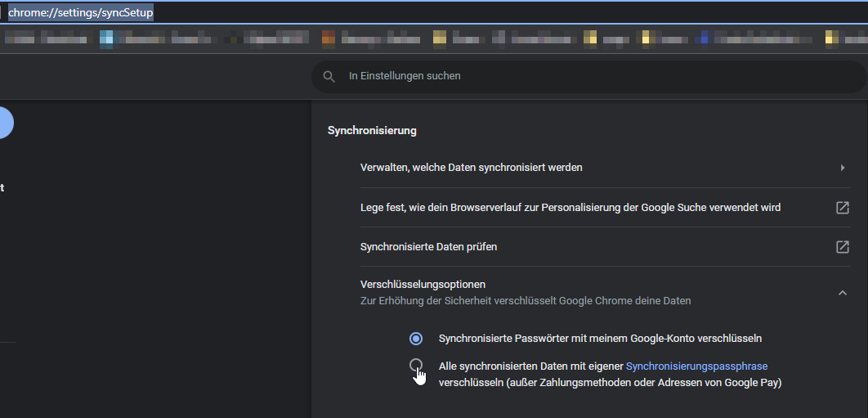Select radio 'Synchronisierte Passwörter mit meinem Google-Konto verschlüsseln'
The image size is (868, 418).
point(416,339)
